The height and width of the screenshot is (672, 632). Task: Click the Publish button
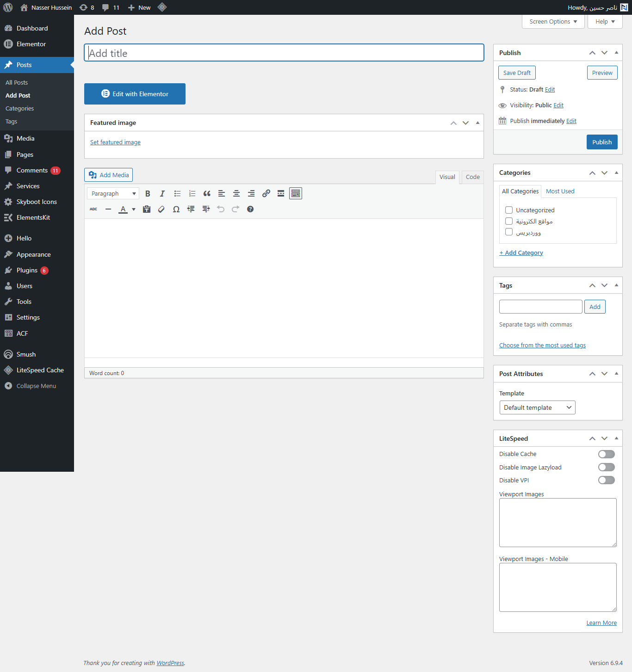point(602,142)
